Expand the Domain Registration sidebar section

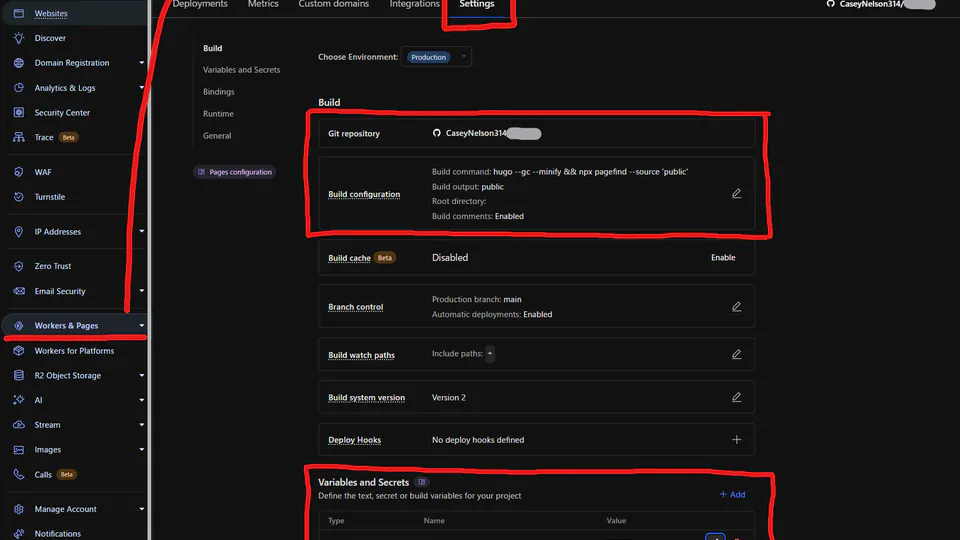pos(141,63)
